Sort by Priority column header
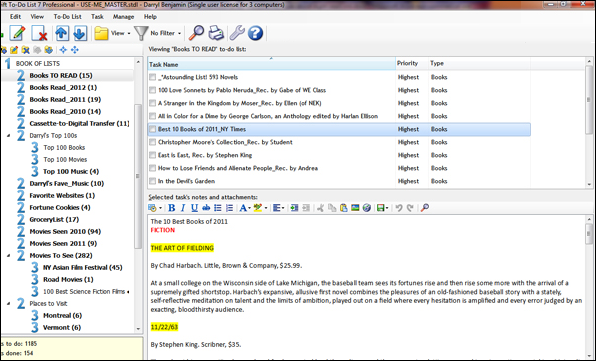Viewport: 596px width, 361px height. (412, 63)
